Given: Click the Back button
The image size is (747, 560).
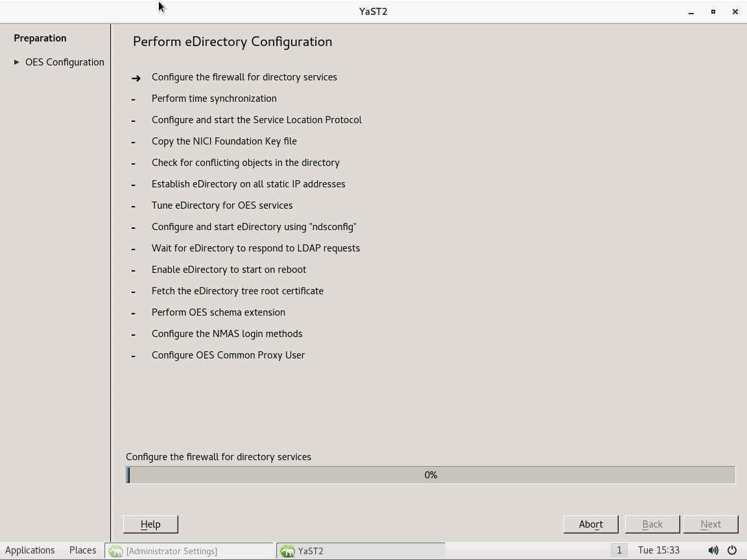Looking at the screenshot, I should tap(652, 524).
